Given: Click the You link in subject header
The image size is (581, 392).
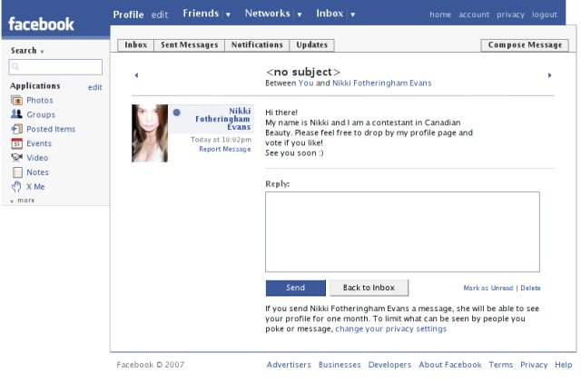Looking at the screenshot, I should pyautogui.click(x=306, y=83).
